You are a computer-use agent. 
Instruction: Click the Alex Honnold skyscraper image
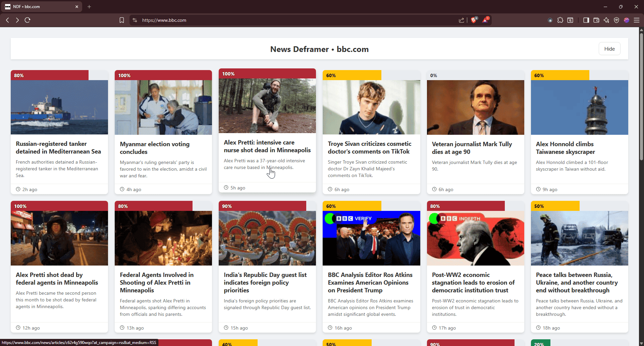(x=579, y=107)
